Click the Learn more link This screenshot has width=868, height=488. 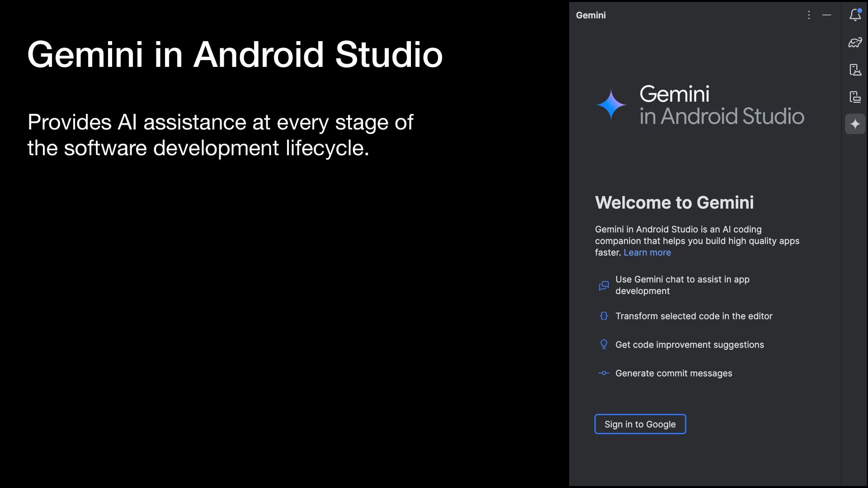click(647, 253)
